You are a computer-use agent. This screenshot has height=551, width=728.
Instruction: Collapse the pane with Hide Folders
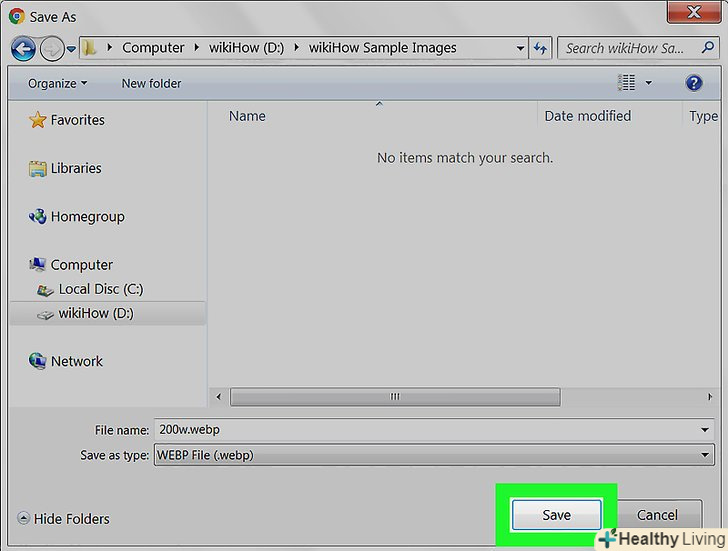tap(64, 519)
